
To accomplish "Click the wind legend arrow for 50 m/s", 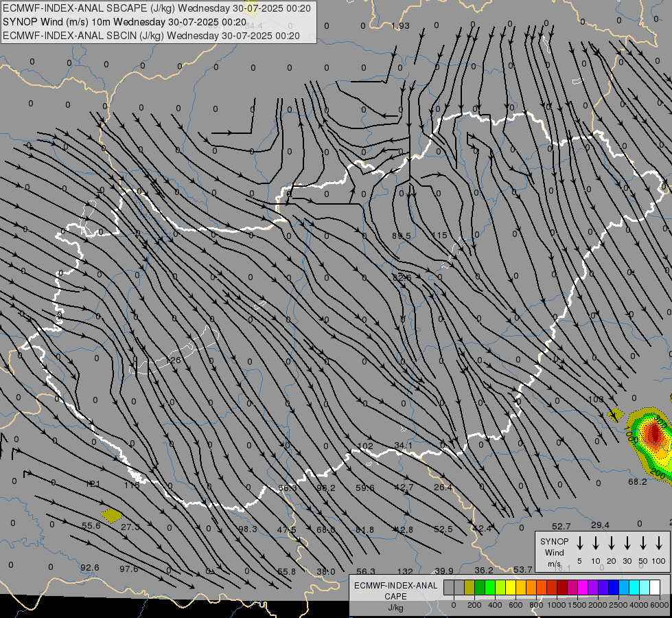I will [643, 543].
